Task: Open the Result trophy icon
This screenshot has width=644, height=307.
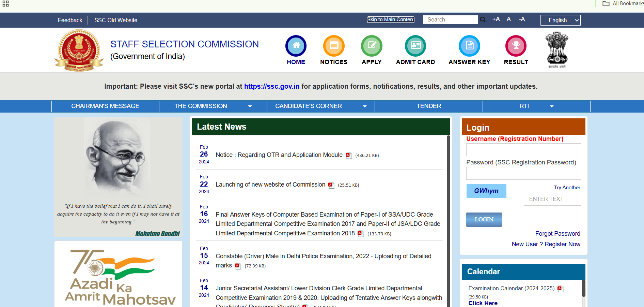Action: (516, 46)
